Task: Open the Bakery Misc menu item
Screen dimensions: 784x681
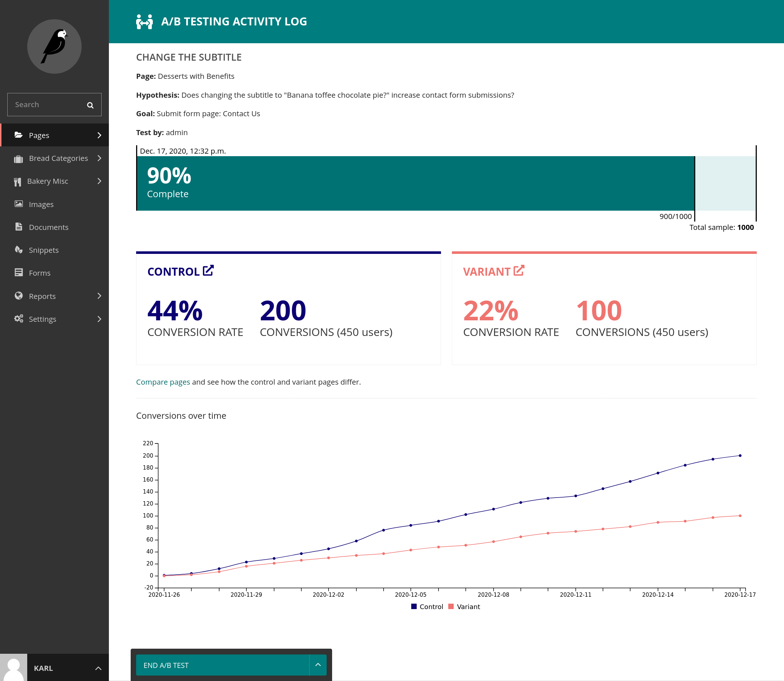Action: pyautogui.click(x=54, y=181)
